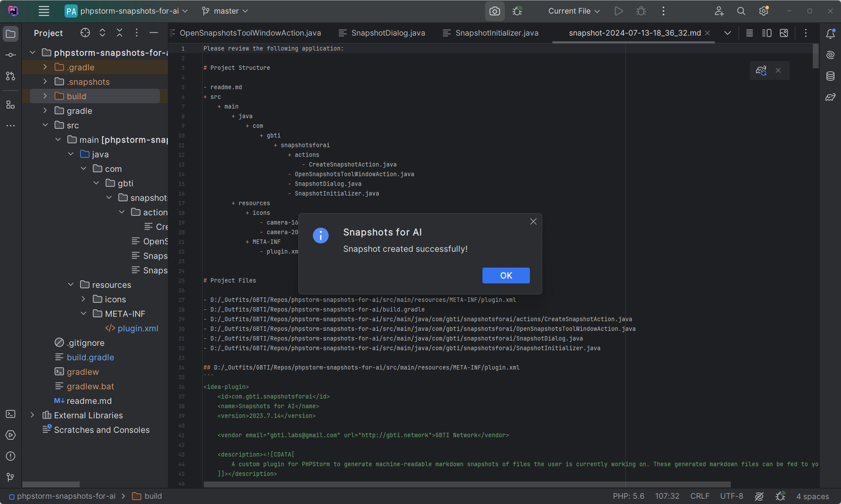
Task: Open the Terminal tool window icon
Action: 11,414
